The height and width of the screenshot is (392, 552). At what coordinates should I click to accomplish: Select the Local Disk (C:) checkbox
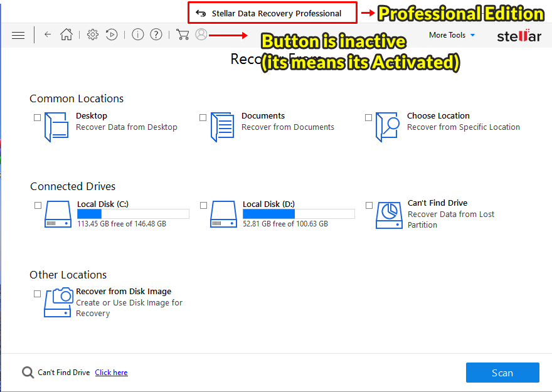tap(38, 205)
